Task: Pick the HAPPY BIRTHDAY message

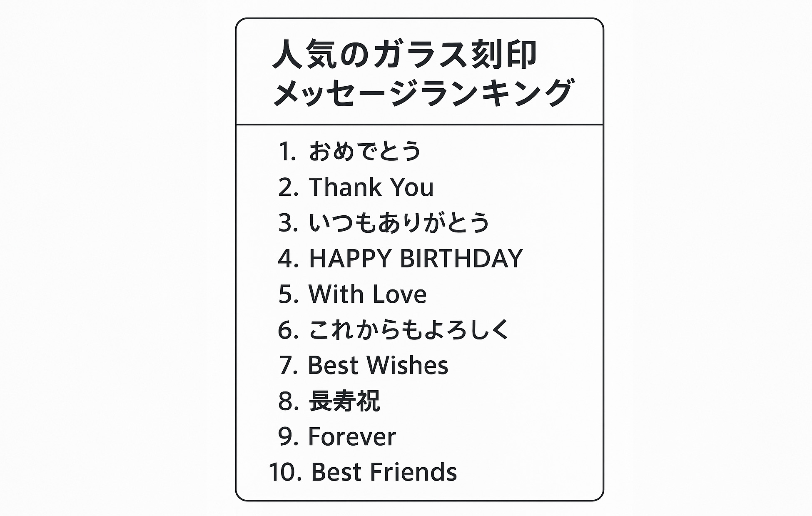Action: click(416, 258)
